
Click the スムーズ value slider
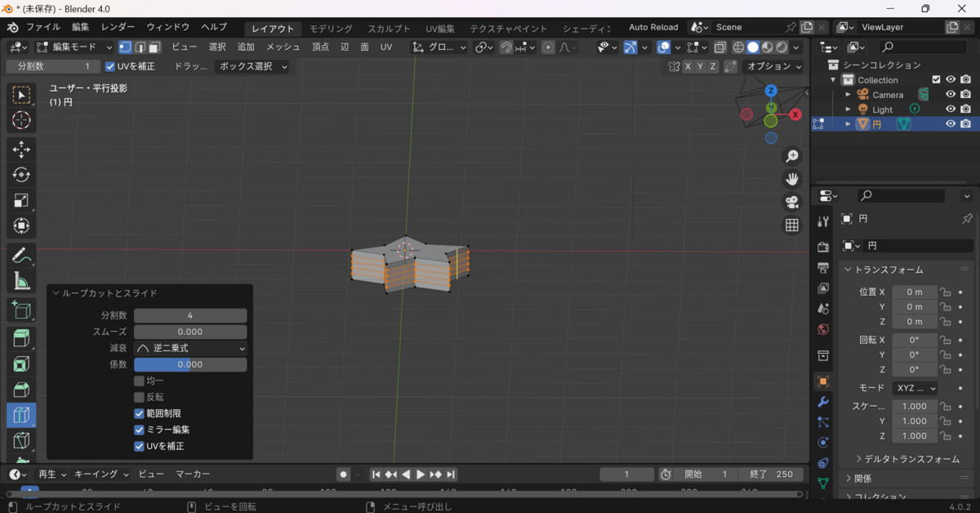[190, 332]
